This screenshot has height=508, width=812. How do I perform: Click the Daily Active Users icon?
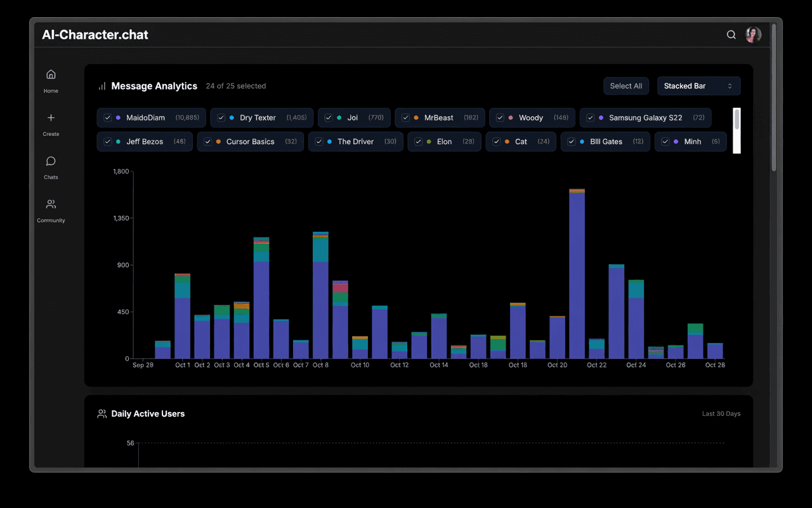click(x=101, y=414)
